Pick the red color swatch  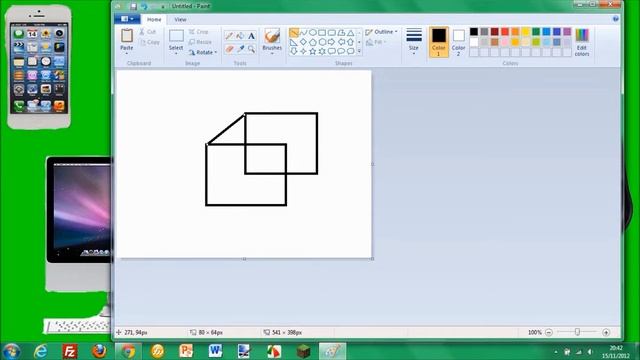click(505, 31)
